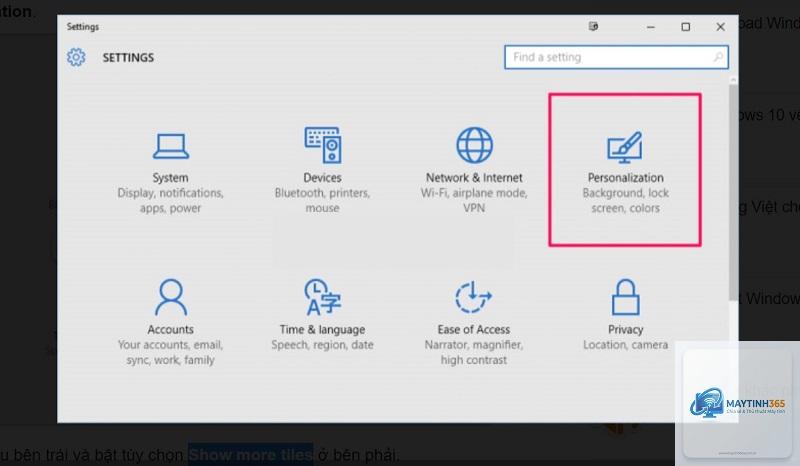Click the Find a setting search field
This screenshot has height=466, width=800.
tap(616, 57)
